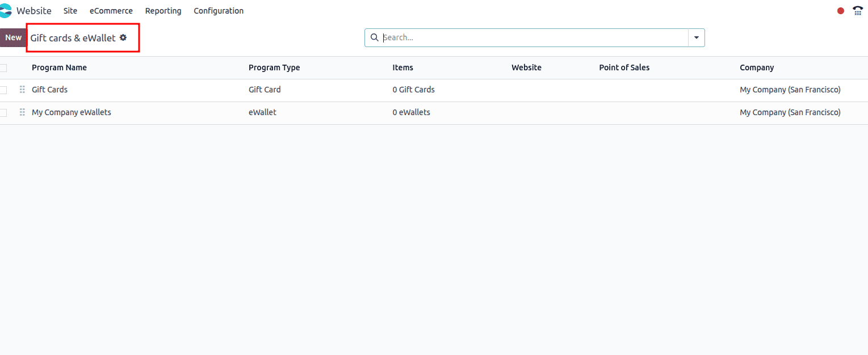This screenshot has height=355, width=868.
Task: Grab the drag handle for My Company eWallets
Action: point(22,112)
